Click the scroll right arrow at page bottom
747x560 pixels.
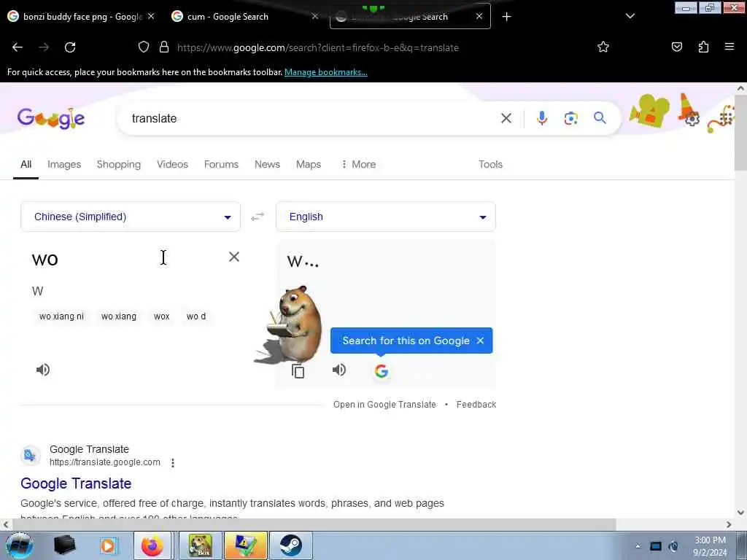tap(729, 524)
